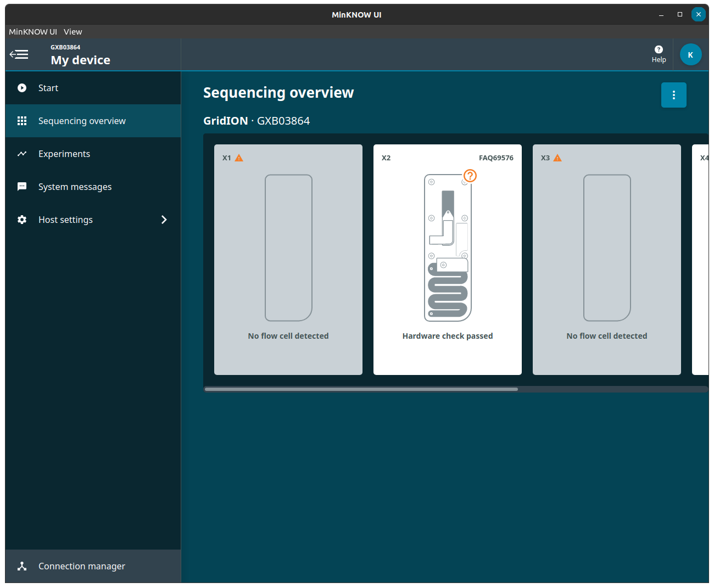
Task: Click the orange question mark on X2 flow cell
Action: coord(470,176)
